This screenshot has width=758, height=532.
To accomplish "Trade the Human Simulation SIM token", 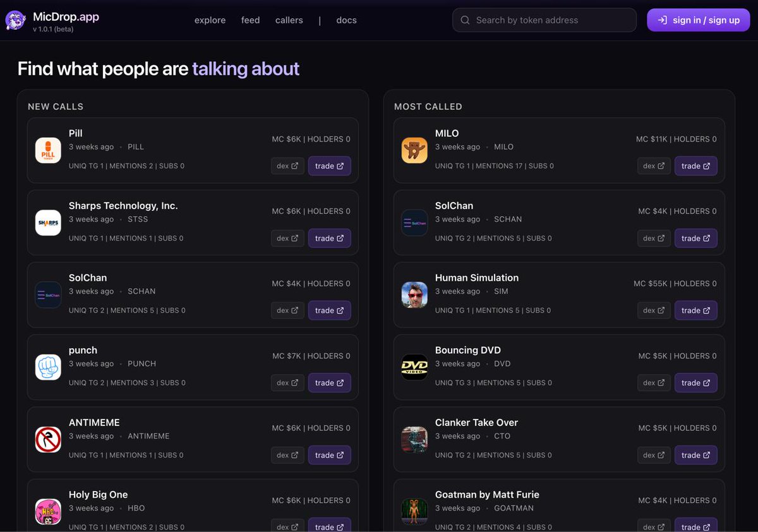I will [696, 311].
